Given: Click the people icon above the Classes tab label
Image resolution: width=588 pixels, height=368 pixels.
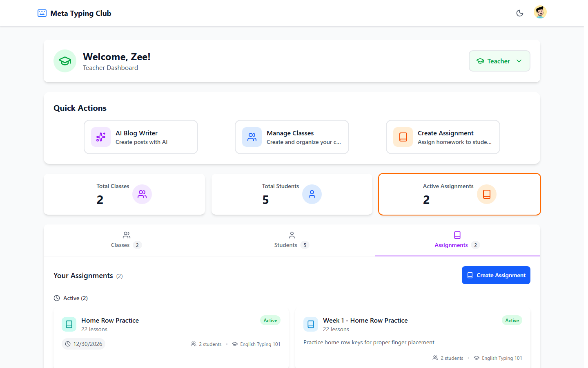Looking at the screenshot, I should [127, 235].
